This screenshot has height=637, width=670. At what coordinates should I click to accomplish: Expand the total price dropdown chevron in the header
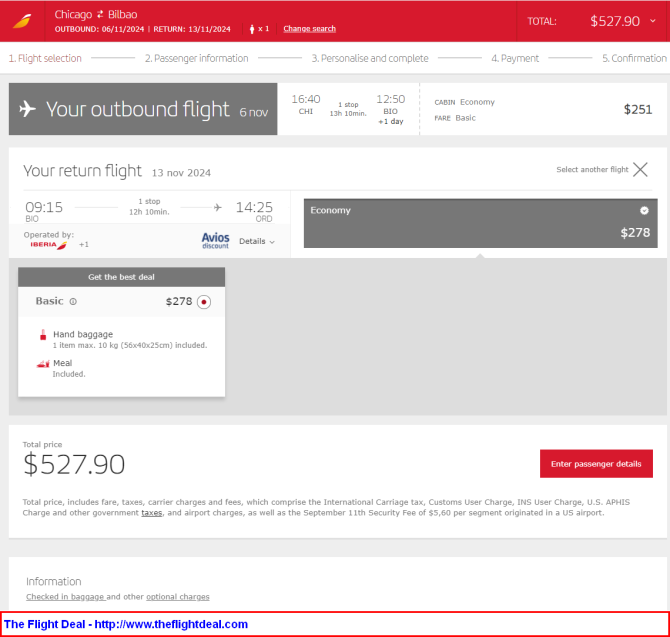pos(652,21)
